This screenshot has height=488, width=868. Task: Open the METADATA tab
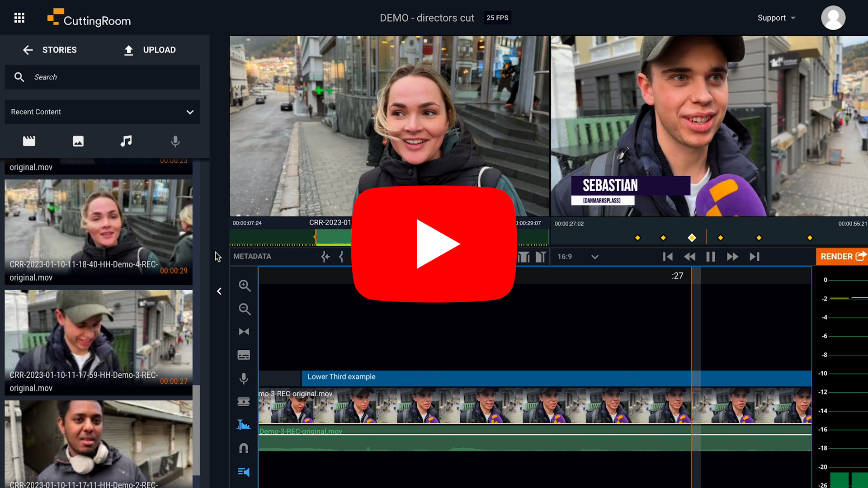[x=252, y=256]
